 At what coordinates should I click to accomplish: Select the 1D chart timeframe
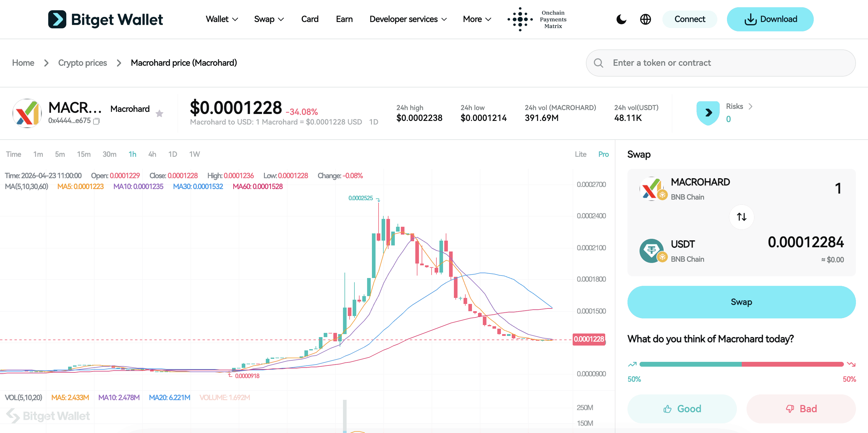point(172,154)
